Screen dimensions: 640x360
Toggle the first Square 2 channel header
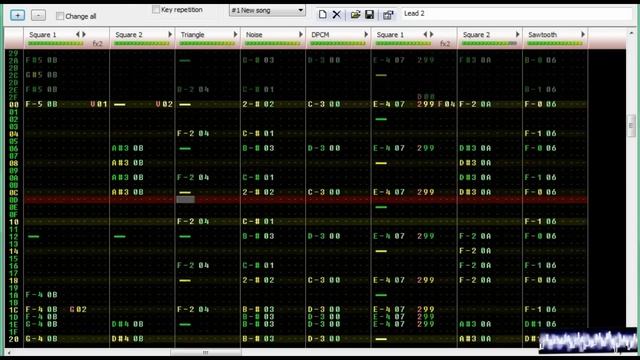pos(142,38)
